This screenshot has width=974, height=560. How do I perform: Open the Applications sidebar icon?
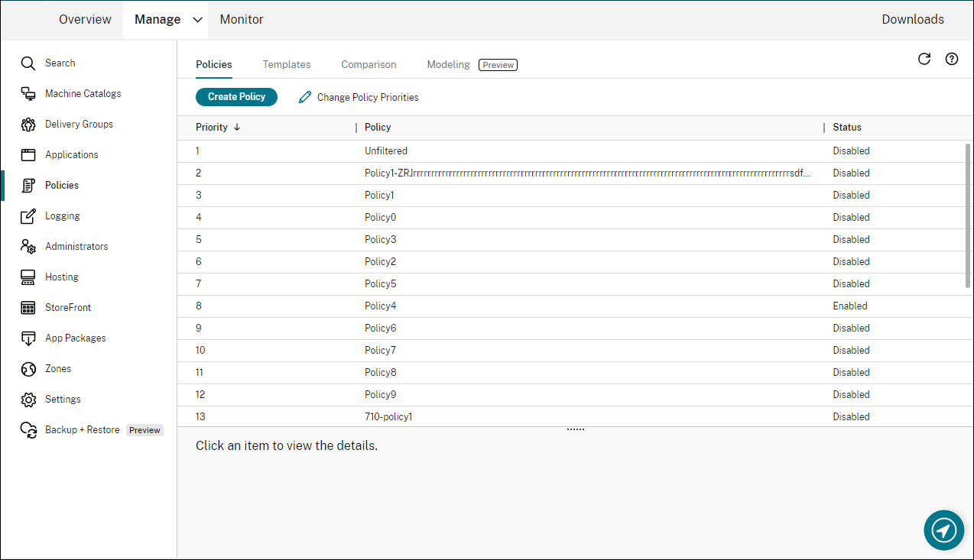coord(28,155)
